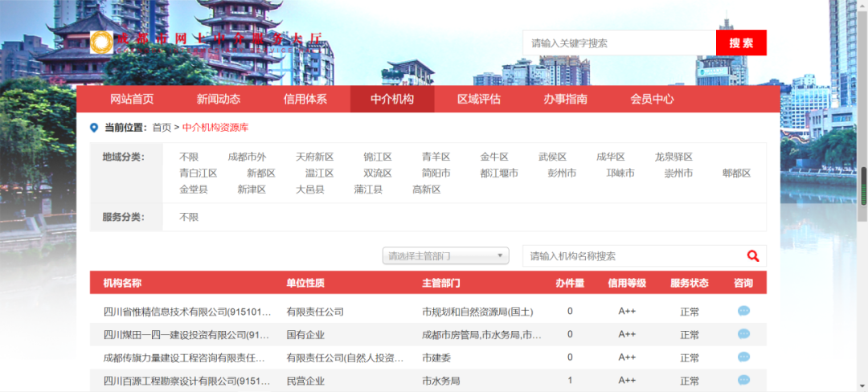868x392 pixels.
Task: Click chat bubble for 四川百源工程勘察设计 row
Action: tap(743, 380)
